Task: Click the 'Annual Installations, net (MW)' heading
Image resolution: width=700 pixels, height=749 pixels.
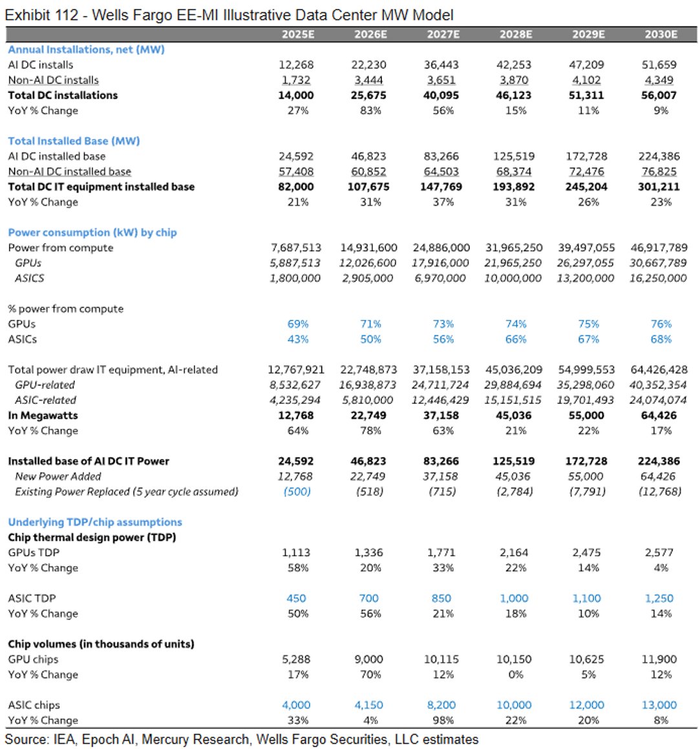Action: click(86, 50)
